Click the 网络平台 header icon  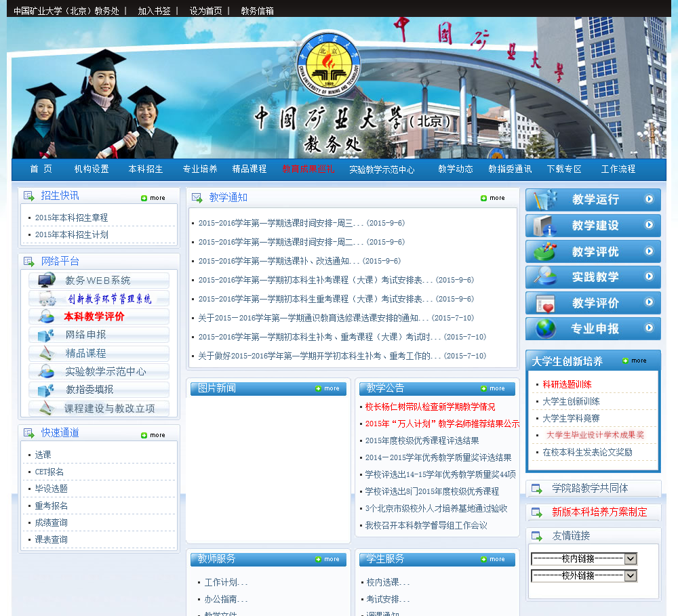coord(29,262)
